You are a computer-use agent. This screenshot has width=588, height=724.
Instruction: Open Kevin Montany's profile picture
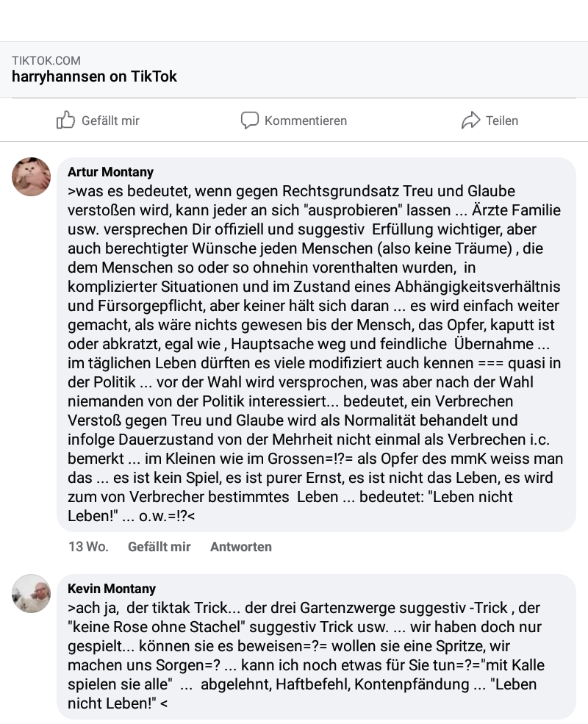tap(31, 594)
